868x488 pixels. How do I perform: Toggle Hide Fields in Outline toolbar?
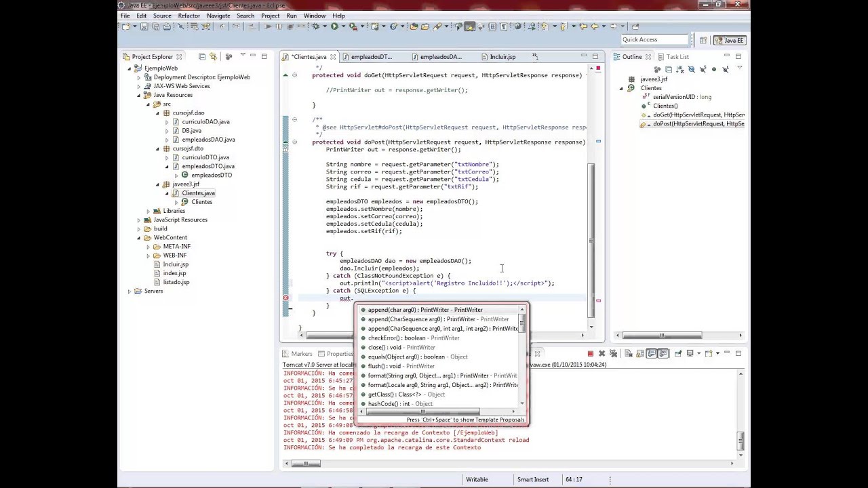click(x=691, y=69)
